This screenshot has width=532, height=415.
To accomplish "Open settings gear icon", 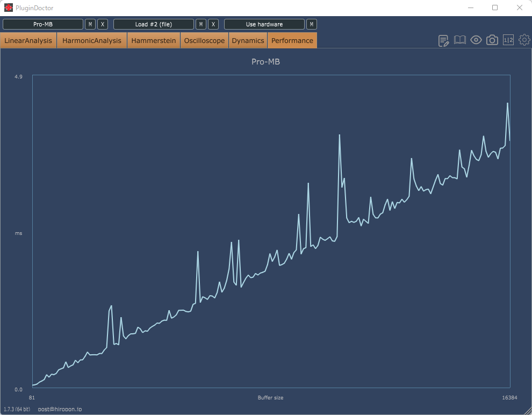I will (x=524, y=40).
